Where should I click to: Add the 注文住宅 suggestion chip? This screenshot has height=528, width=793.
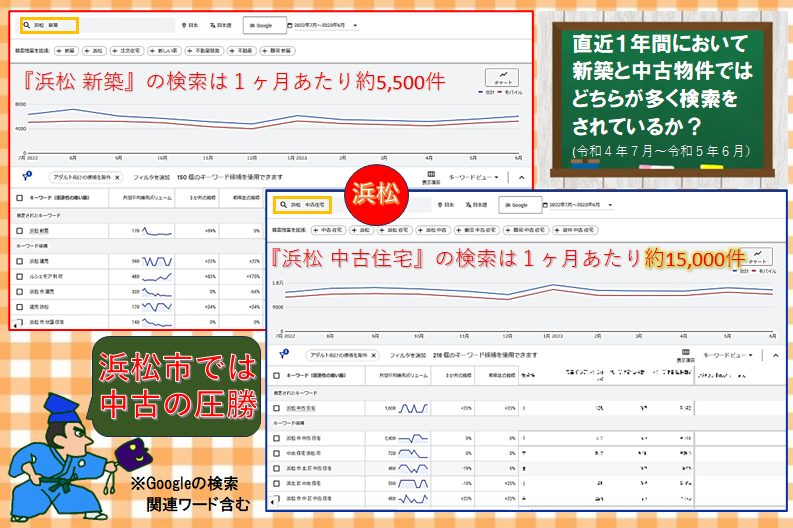point(126,51)
